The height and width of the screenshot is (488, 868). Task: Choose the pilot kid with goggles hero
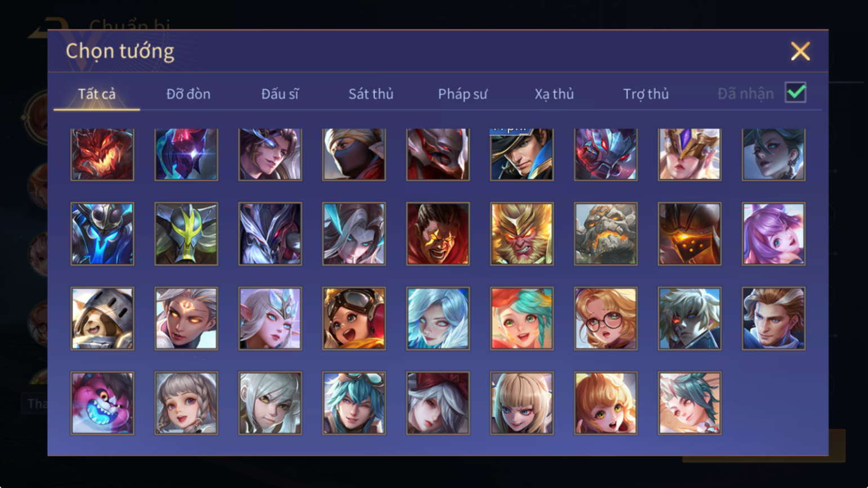[354, 319]
